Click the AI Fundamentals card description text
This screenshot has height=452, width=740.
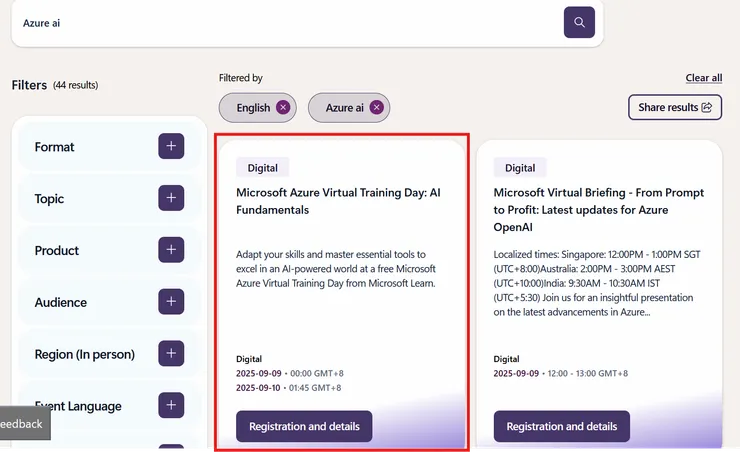click(336, 269)
